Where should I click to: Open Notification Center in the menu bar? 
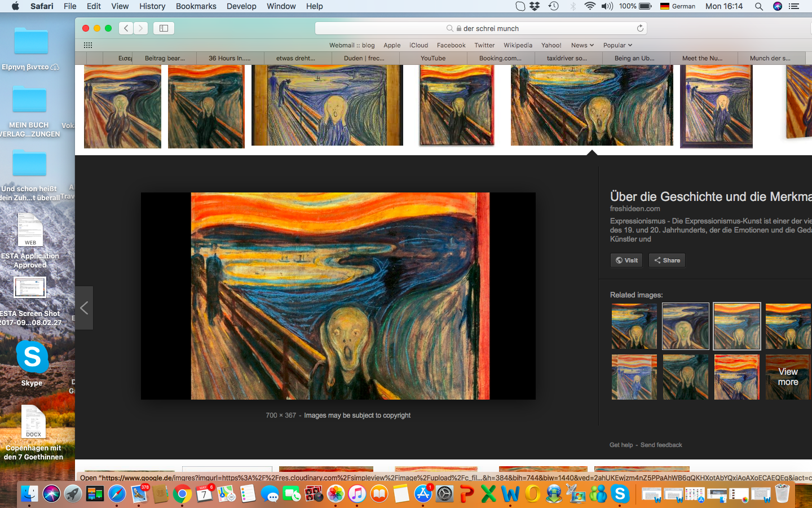(794, 6)
